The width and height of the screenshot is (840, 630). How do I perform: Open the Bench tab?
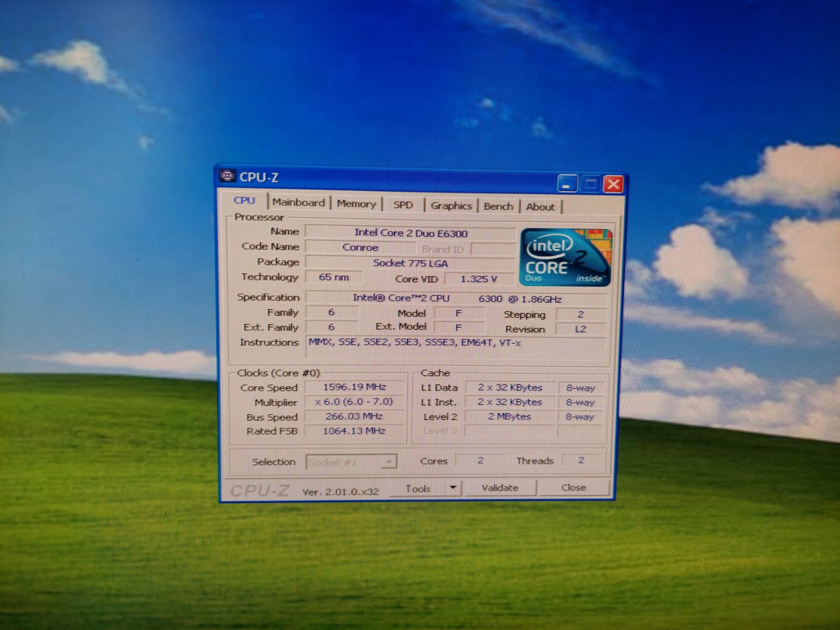pos(498,206)
